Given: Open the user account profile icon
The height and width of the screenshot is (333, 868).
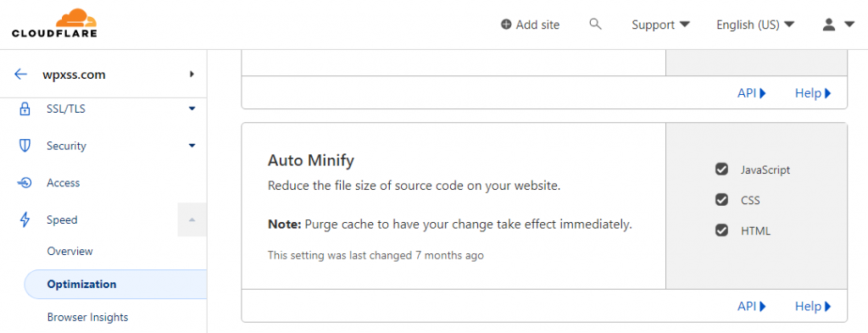Looking at the screenshot, I should (829, 25).
